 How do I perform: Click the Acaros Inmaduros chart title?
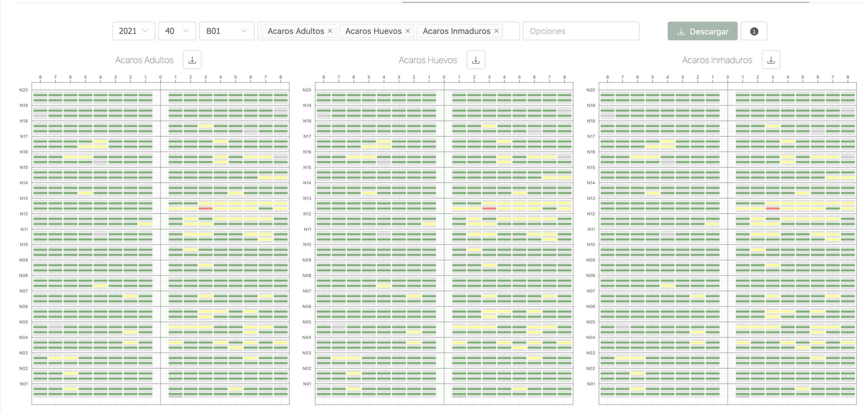tap(717, 60)
